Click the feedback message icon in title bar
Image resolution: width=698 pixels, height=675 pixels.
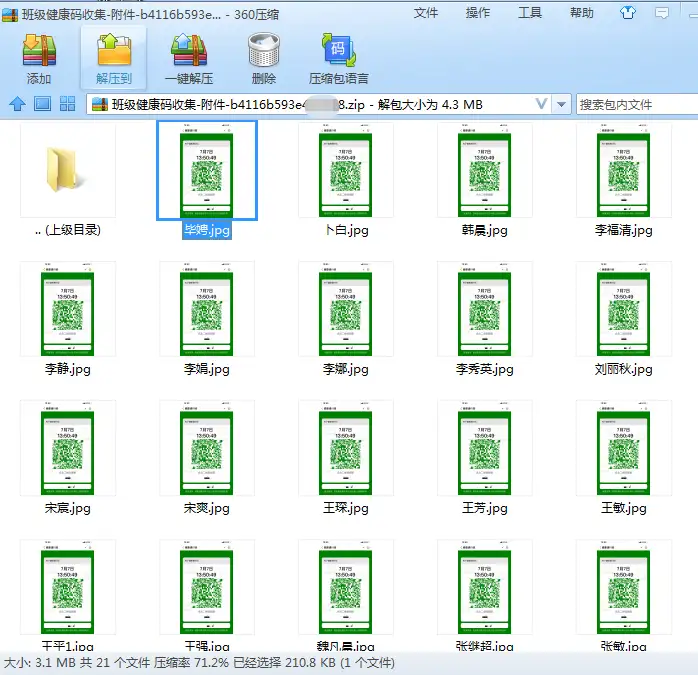click(662, 13)
